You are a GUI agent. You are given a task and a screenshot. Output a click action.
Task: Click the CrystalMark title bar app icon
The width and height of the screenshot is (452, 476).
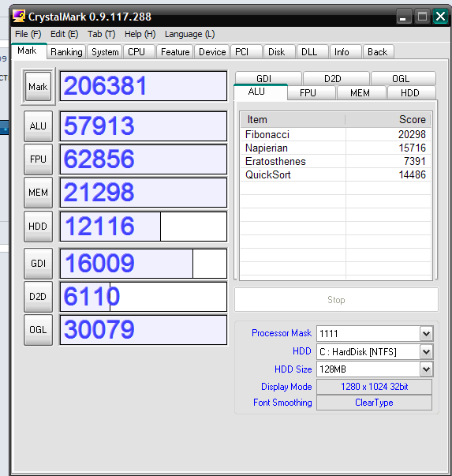[x=19, y=17]
